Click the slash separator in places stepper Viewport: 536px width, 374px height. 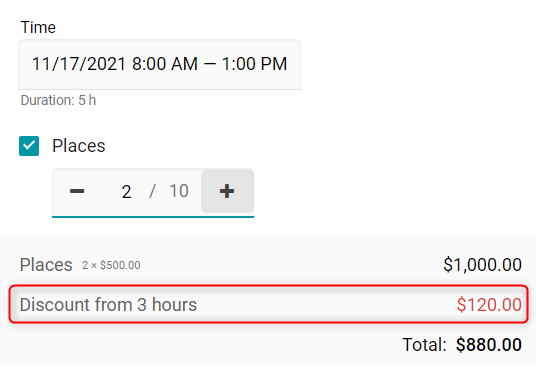[x=152, y=191]
